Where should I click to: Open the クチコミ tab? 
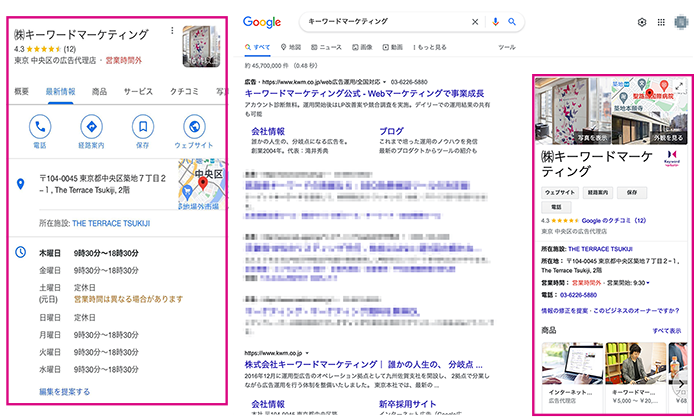(x=184, y=91)
